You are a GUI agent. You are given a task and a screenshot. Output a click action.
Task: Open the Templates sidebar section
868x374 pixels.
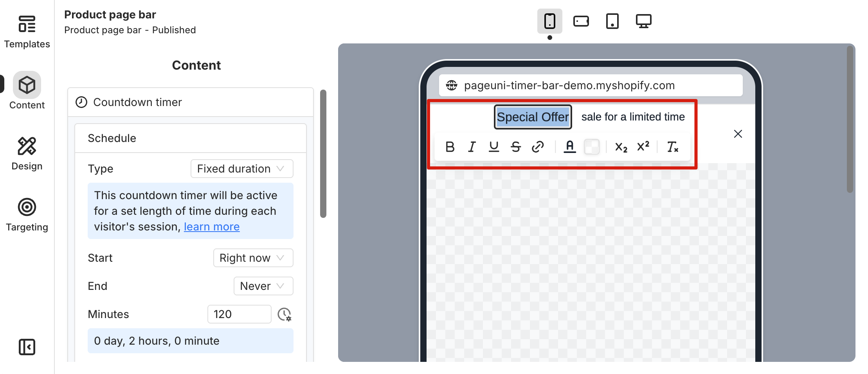coord(27,32)
